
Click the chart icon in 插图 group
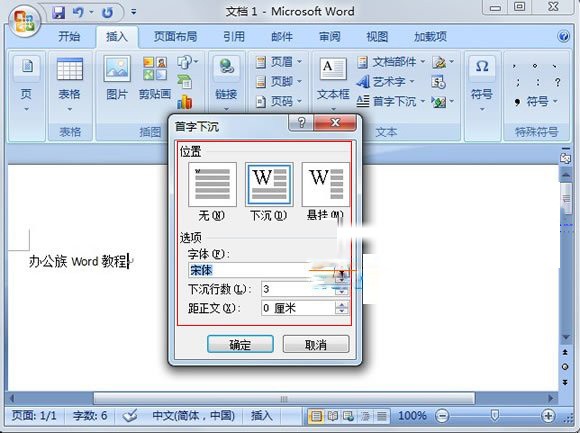click(x=185, y=102)
